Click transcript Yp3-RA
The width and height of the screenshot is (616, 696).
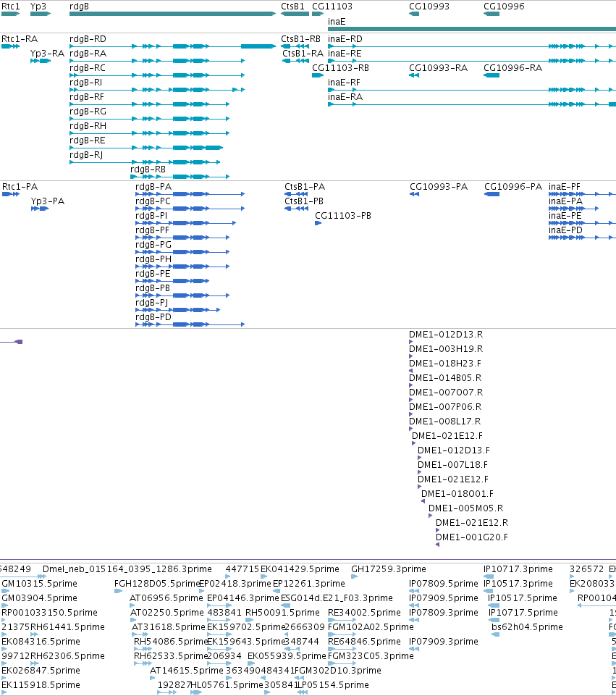tap(41, 61)
